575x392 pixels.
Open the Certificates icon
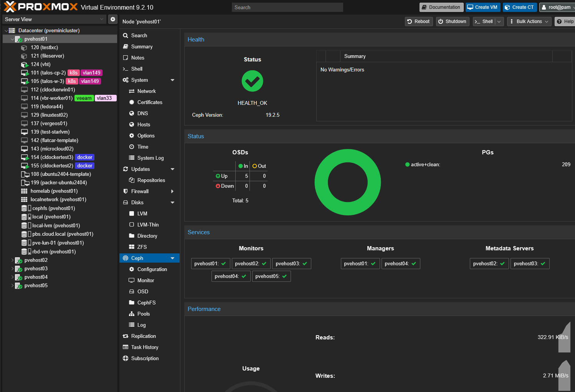(132, 102)
